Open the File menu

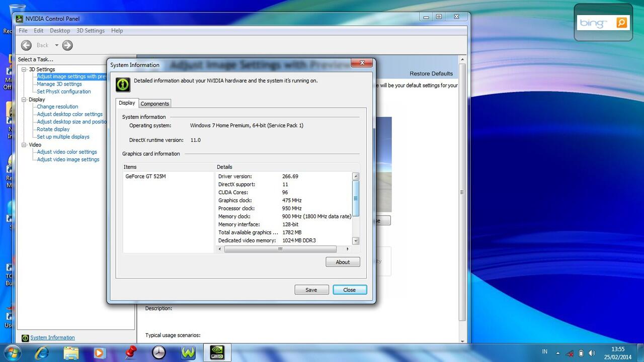click(23, 31)
